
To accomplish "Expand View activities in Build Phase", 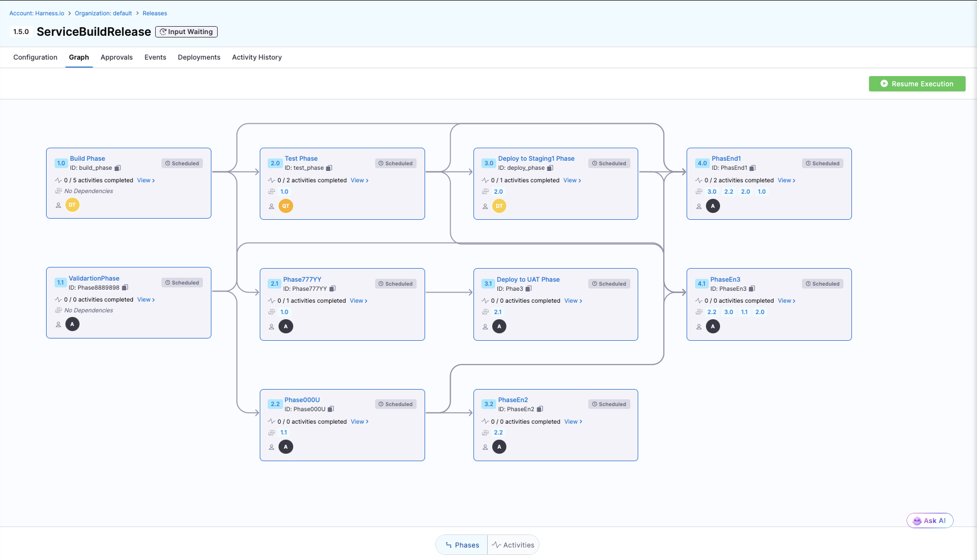I will pyautogui.click(x=145, y=181).
